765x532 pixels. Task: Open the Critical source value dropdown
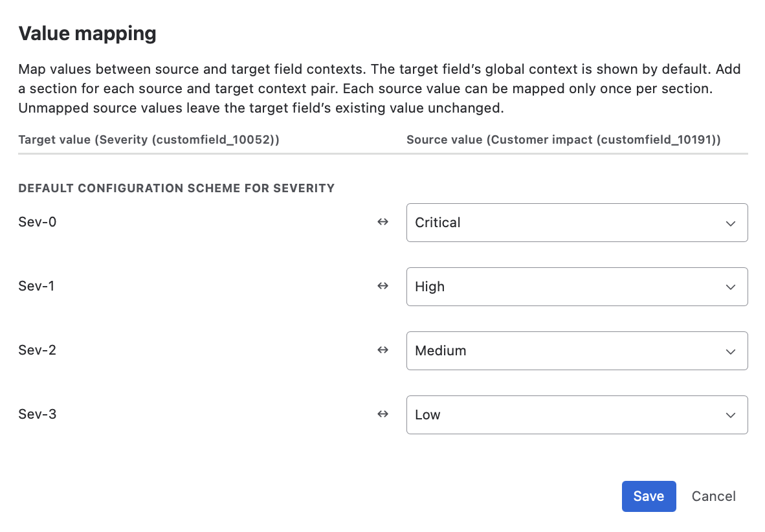(x=577, y=223)
